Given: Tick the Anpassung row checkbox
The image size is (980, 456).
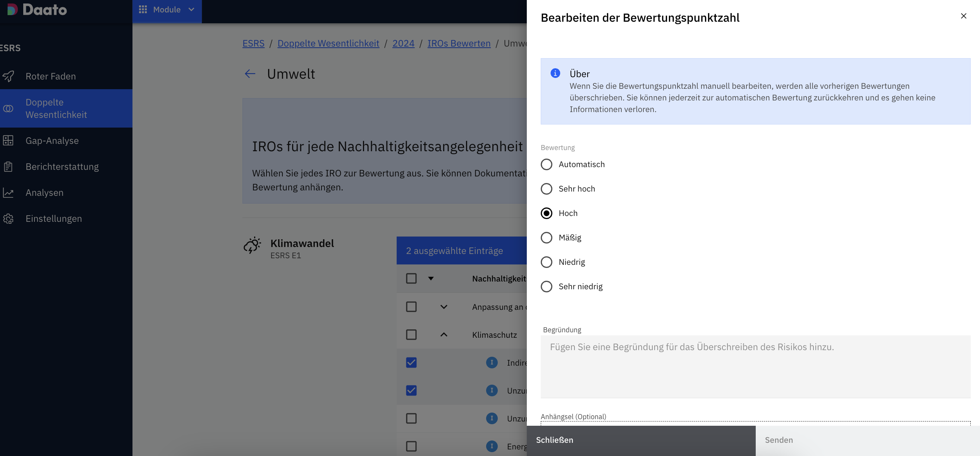Looking at the screenshot, I should coord(411,307).
